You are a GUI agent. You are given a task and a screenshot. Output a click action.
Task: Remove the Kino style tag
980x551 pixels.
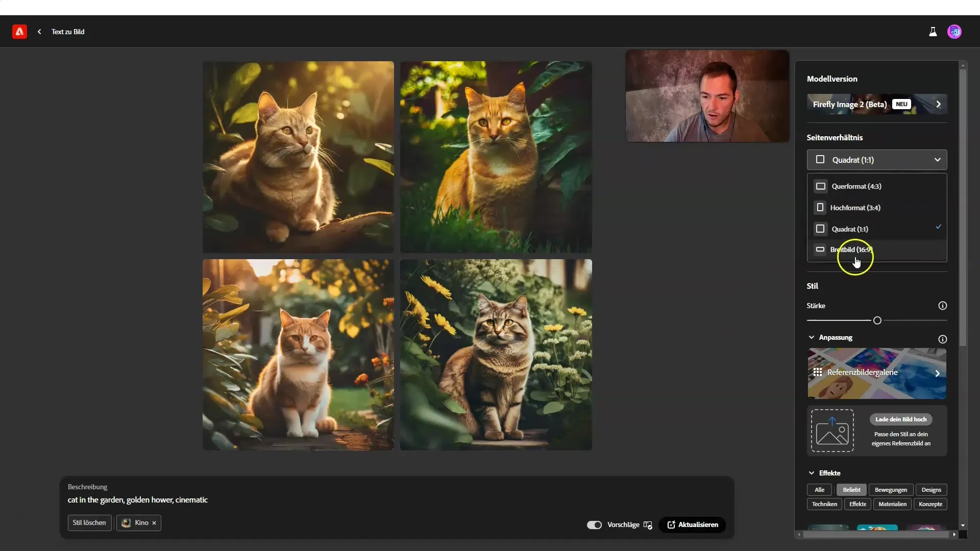[x=154, y=522]
